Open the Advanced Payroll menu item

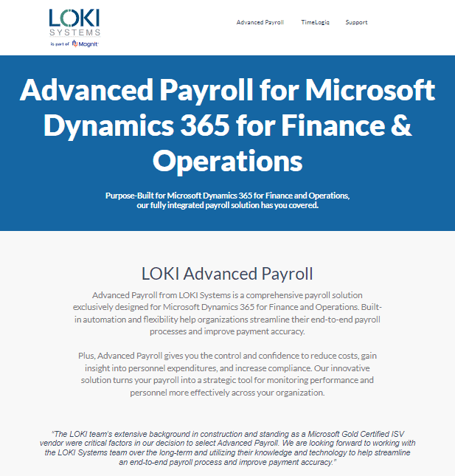pos(260,22)
